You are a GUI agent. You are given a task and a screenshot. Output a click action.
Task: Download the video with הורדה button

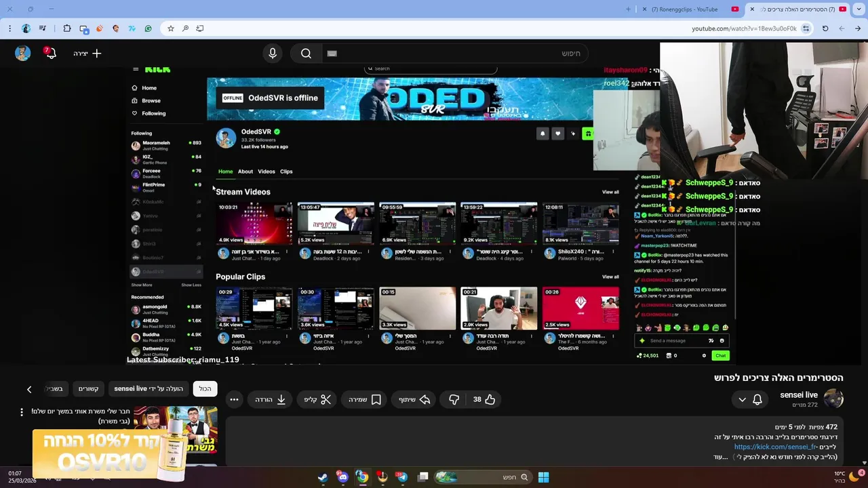pos(270,400)
